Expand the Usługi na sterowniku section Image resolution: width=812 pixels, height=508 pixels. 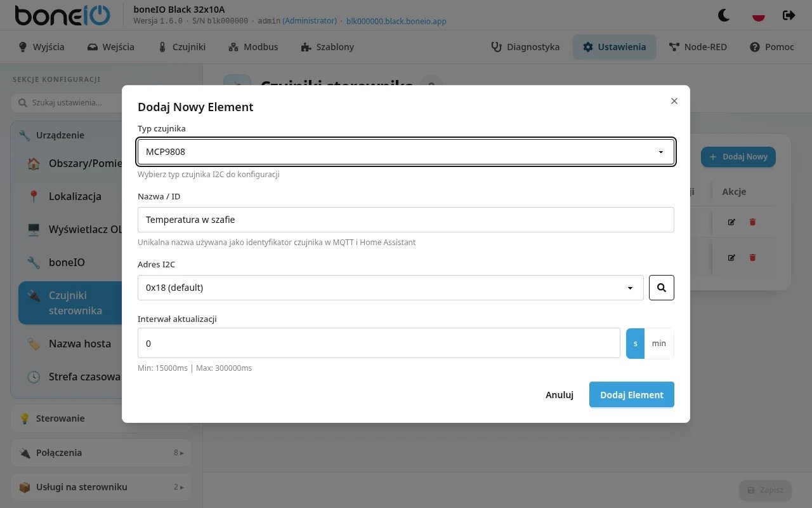tap(101, 487)
